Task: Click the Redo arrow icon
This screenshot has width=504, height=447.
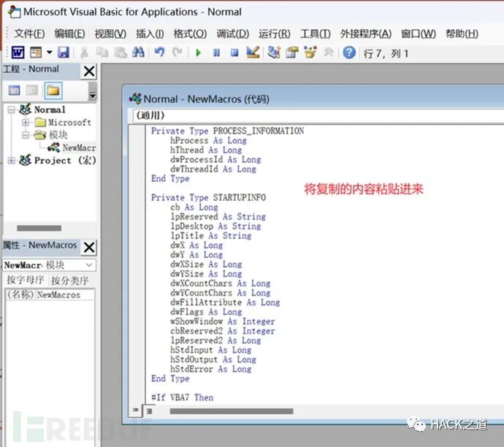Action: point(177,52)
